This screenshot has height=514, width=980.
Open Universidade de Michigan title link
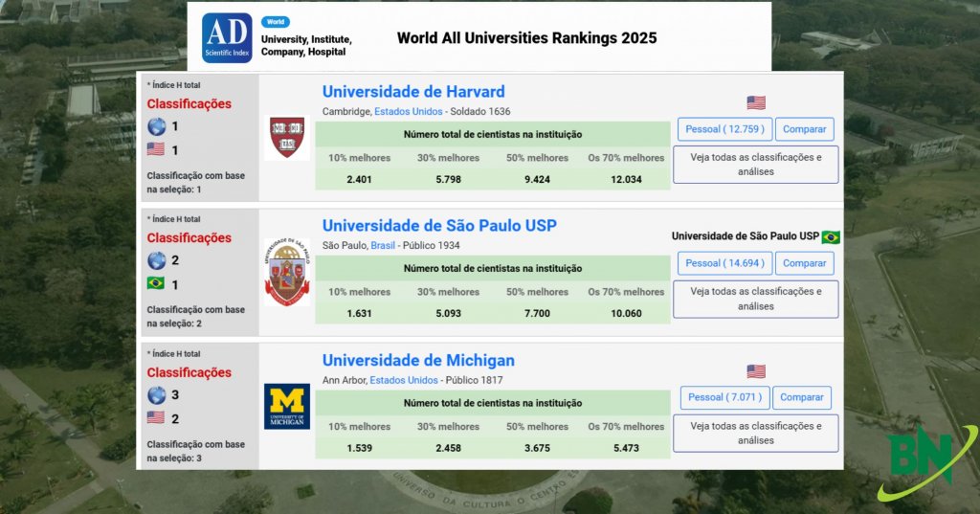coord(418,360)
